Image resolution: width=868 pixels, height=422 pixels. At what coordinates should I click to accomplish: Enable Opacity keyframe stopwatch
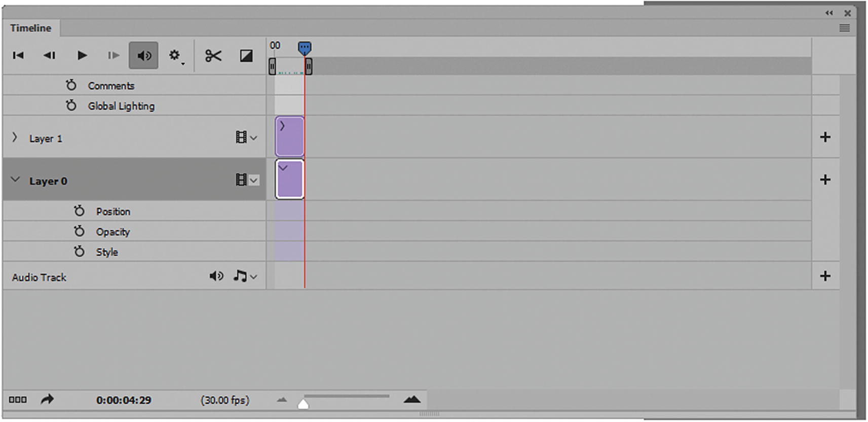coord(79,231)
